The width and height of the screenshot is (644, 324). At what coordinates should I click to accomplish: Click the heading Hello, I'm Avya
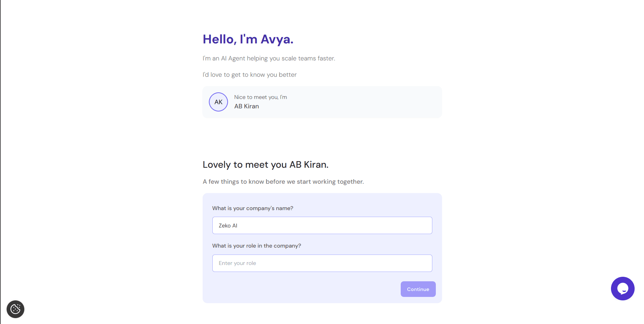[x=248, y=39]
